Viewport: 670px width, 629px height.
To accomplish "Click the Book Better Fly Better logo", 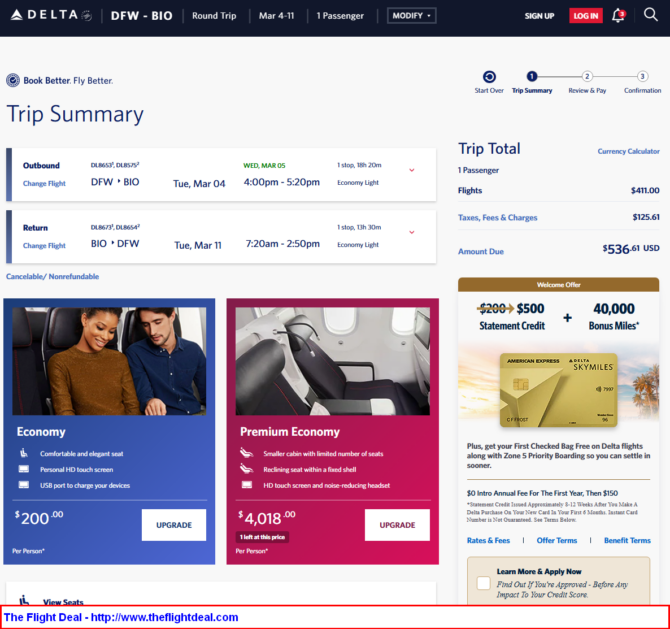I will [x=60, y=80].
